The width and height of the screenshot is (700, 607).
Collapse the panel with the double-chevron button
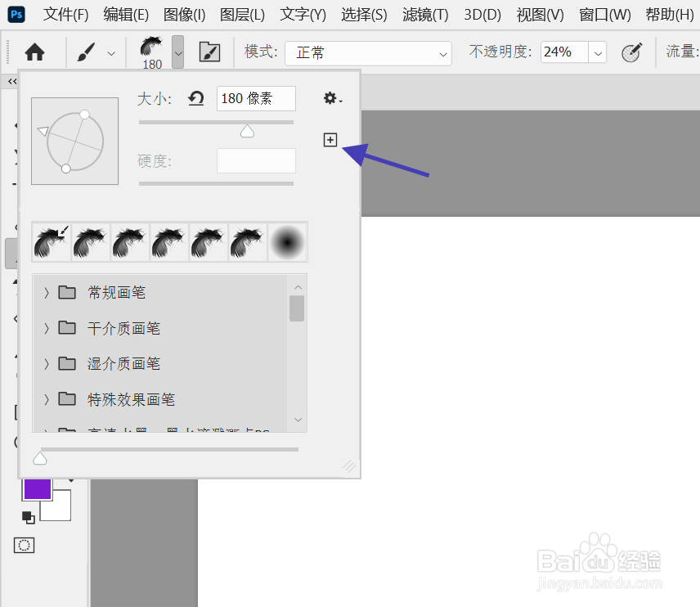[x=11, y=81]
